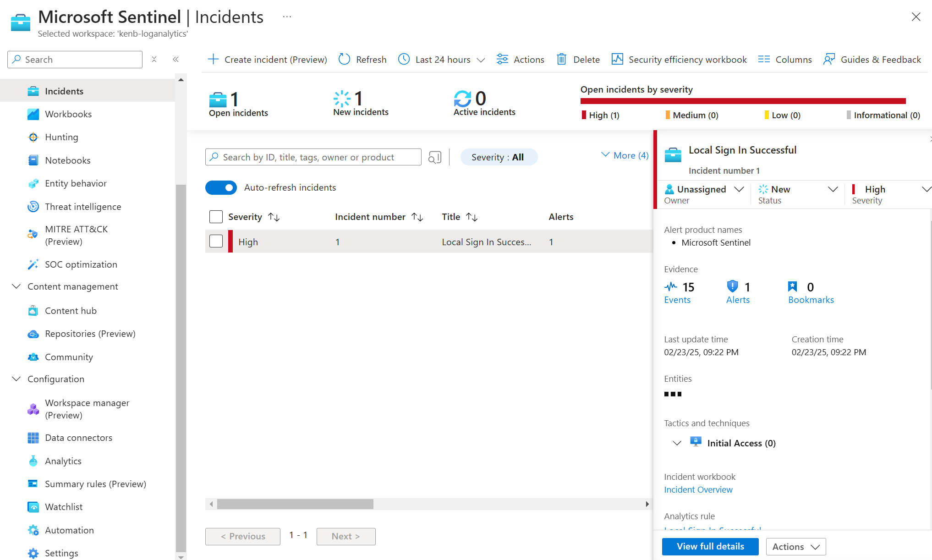
Task: Click the Hunting crosshair icon
Action: pos(33,137)
